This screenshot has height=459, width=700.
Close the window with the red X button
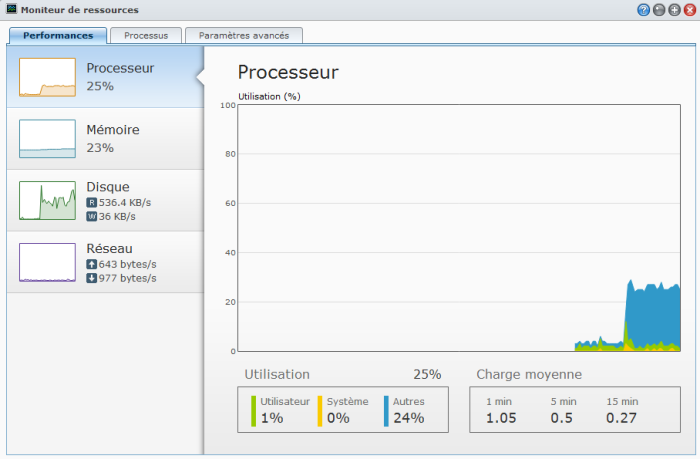688,10
